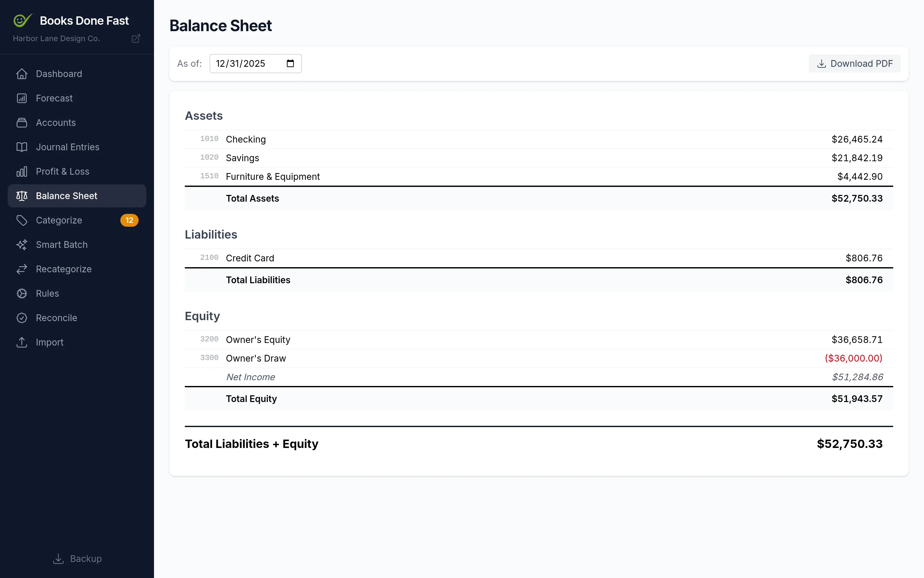This screenshot has height=578, width=924.
Task: Click account code 1010
Action: [209, 139]
